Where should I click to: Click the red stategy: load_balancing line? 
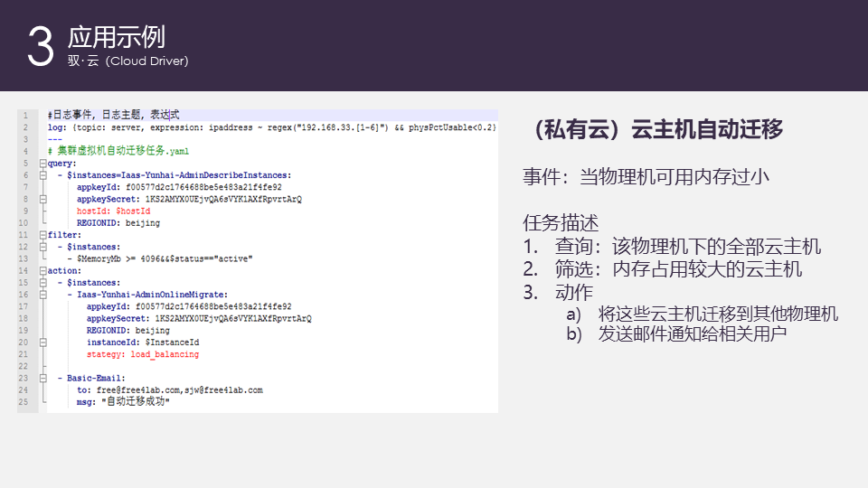[142, 354]
